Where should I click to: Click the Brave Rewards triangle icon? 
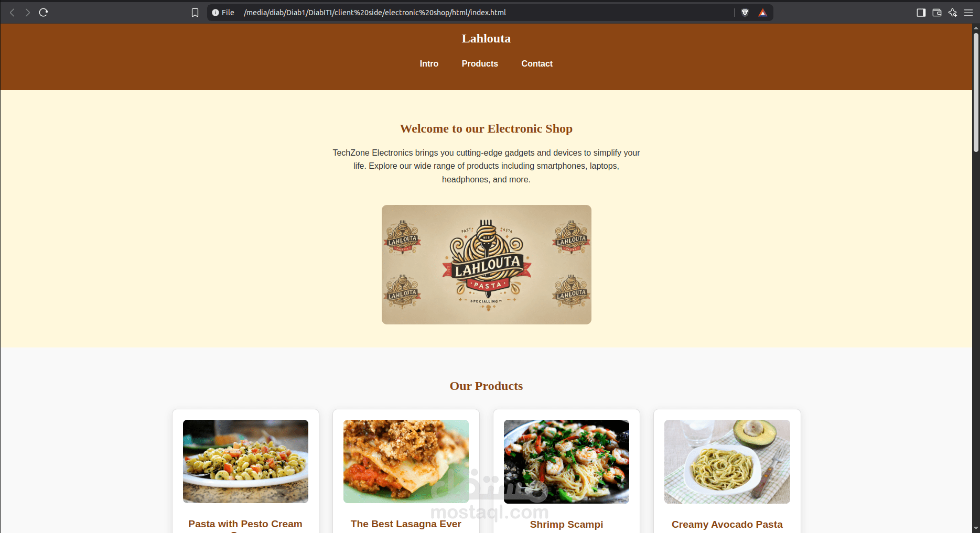pos(762,13)
